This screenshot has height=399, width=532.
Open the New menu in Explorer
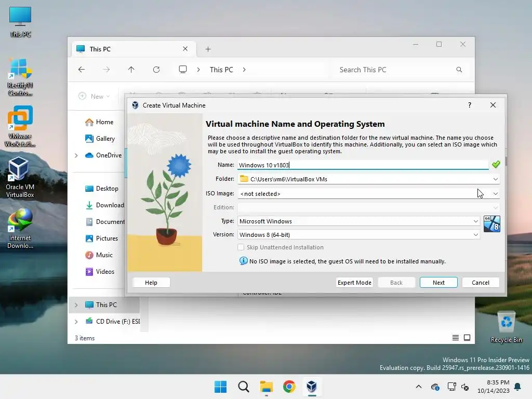click(x=95, y=96)
